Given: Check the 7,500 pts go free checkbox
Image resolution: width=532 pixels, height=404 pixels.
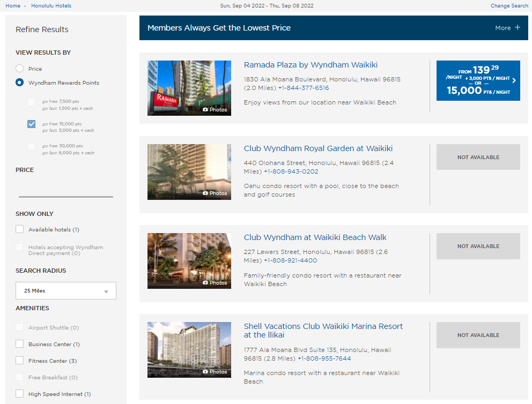Looking at the screenshot, I should (31, 102).
